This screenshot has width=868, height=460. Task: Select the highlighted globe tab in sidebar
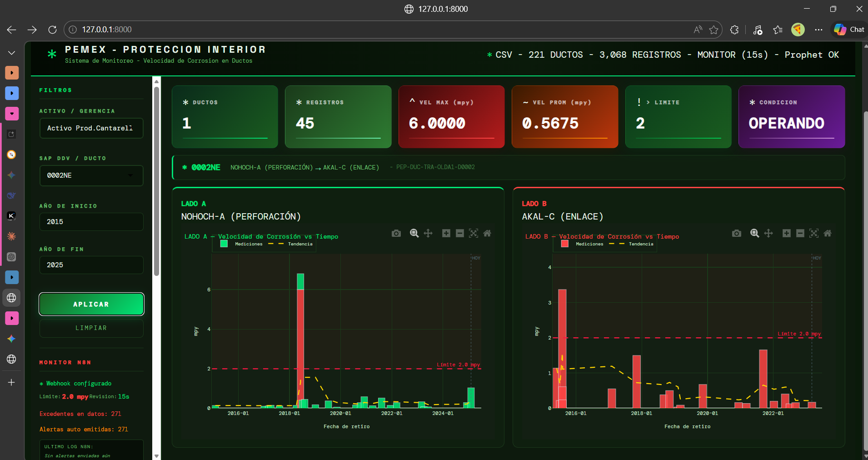click(x=12, y=298)
